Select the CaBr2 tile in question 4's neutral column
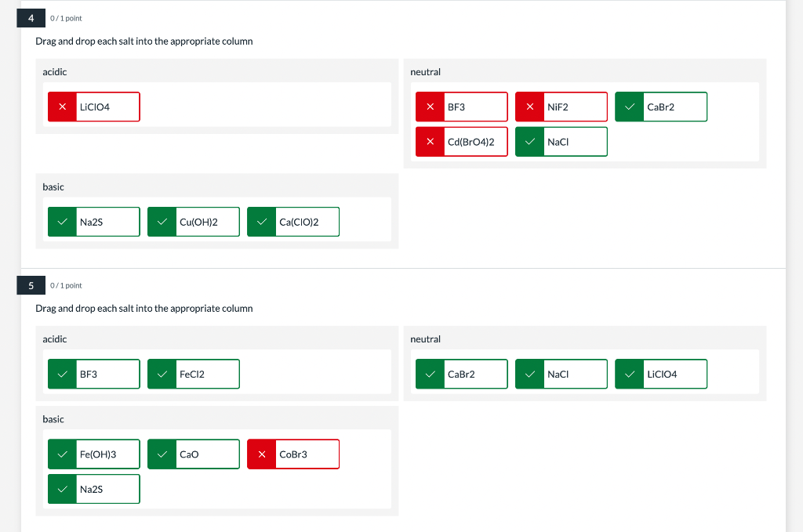 pos(661,107)
